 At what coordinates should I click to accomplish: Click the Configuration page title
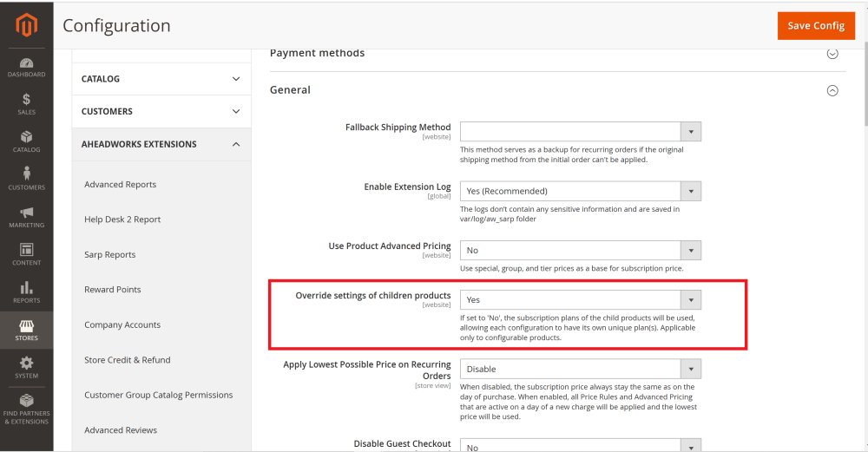116,25
